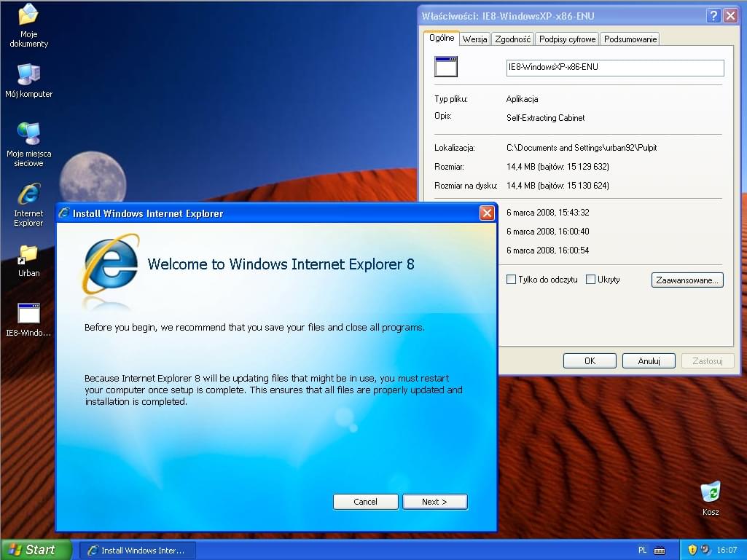
Task: Open Moje miejsca sieciowe icon
Action: coord(28,143)
